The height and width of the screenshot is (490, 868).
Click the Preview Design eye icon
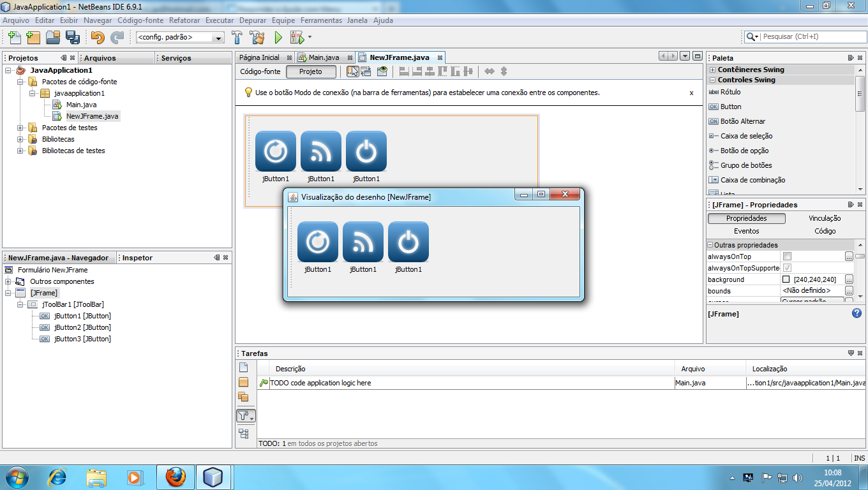[x=382, y=71]
